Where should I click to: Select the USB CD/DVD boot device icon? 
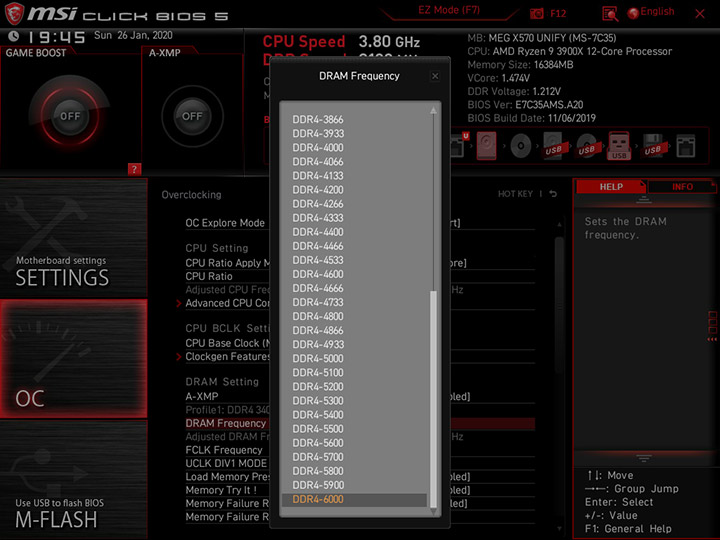pos(587,146)
